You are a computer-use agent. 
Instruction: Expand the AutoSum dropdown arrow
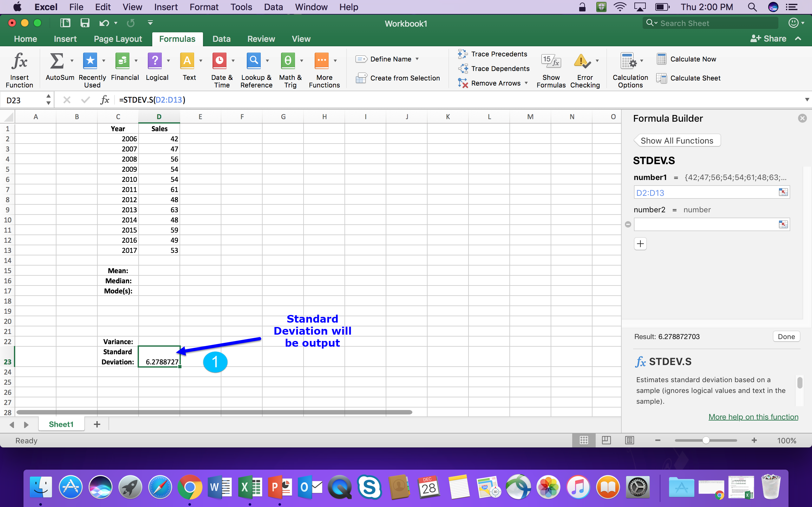click(x=72, y=61)
